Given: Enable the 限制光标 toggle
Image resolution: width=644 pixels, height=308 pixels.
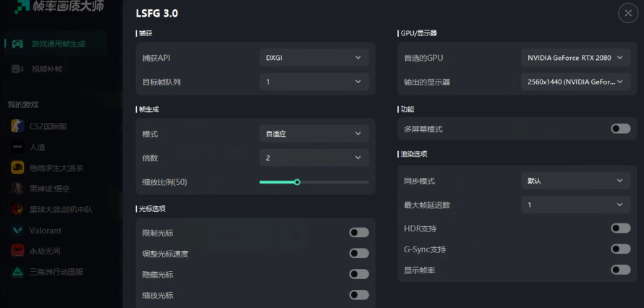Looking at the screenshot, I should point(359,233).
